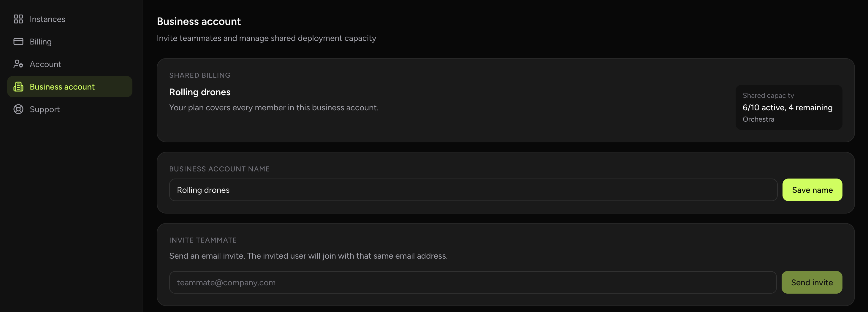868x312 pixels.
Task: Click the Billing credit card icon
Action: point(18,42)
